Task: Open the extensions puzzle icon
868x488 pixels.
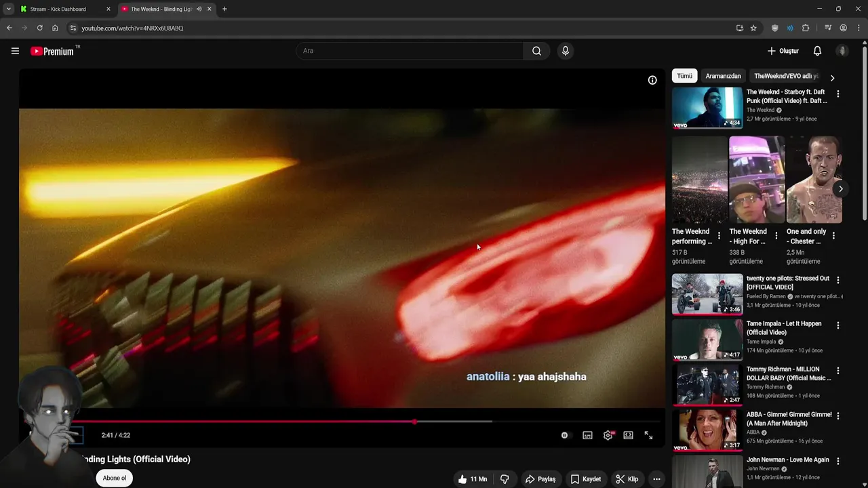Action: pos(806,28)
